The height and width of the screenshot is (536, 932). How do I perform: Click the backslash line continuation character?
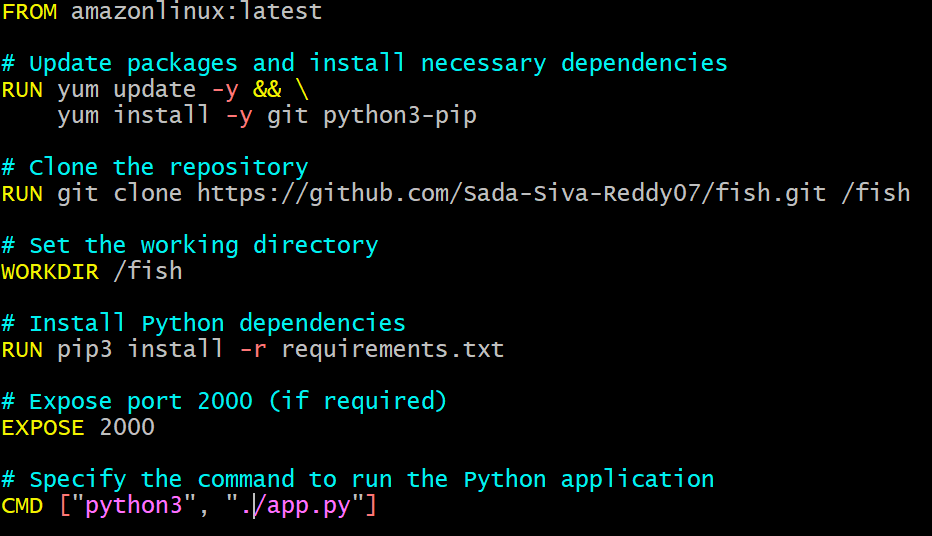click(302, 90)
